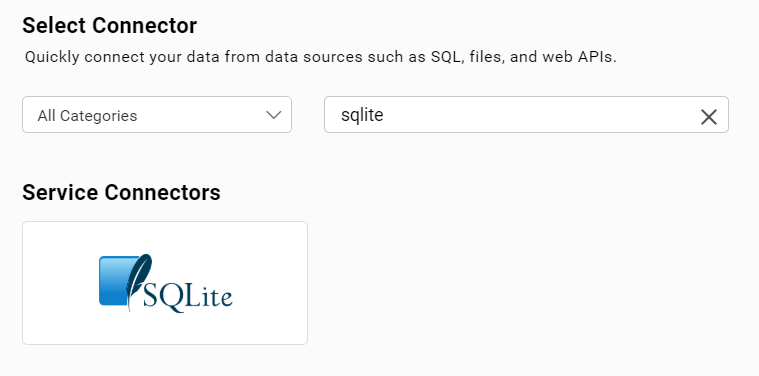
Task: Click the SQLite feather logo icon
Action: [138, 282]
